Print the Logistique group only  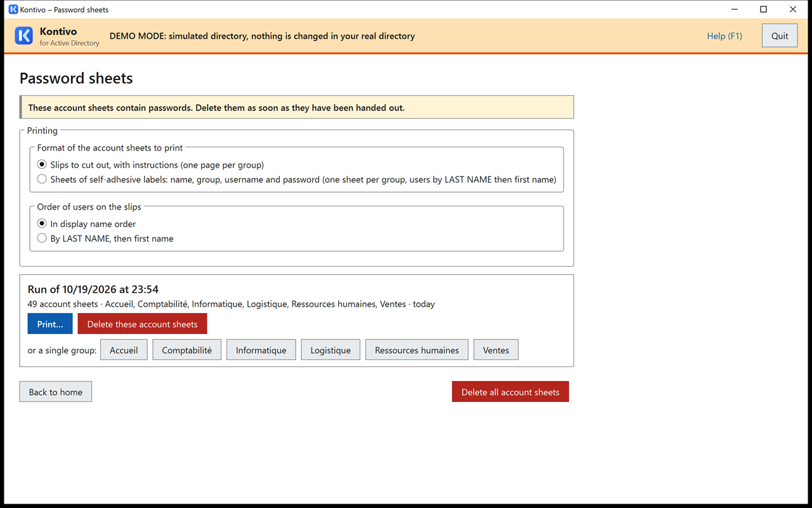[331, 350]
